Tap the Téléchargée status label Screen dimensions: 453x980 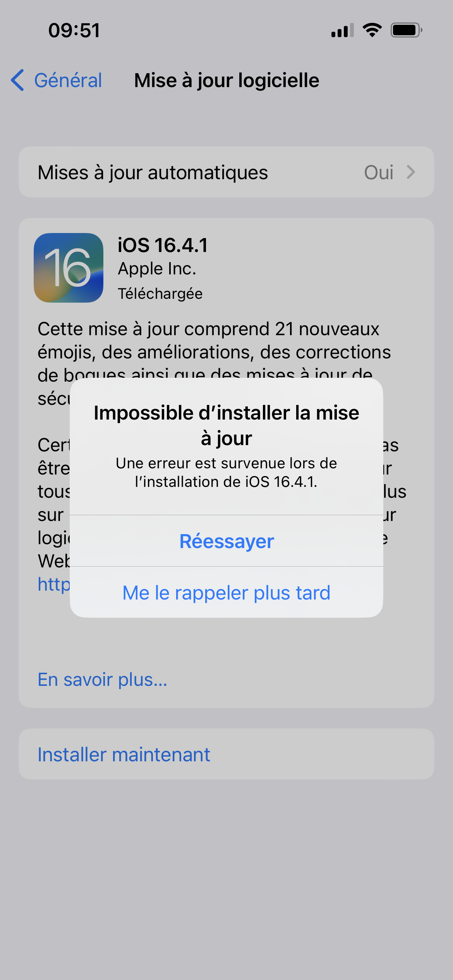160,294
